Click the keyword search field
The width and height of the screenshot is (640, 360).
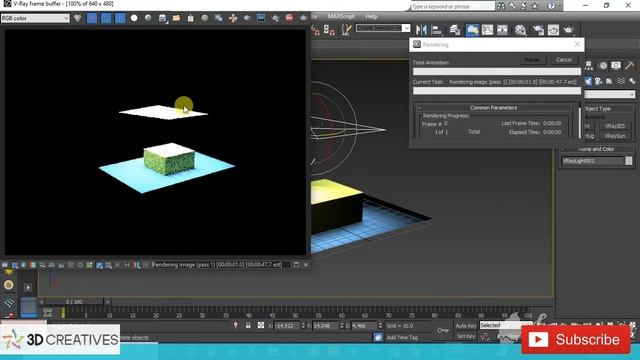point(452,7)
